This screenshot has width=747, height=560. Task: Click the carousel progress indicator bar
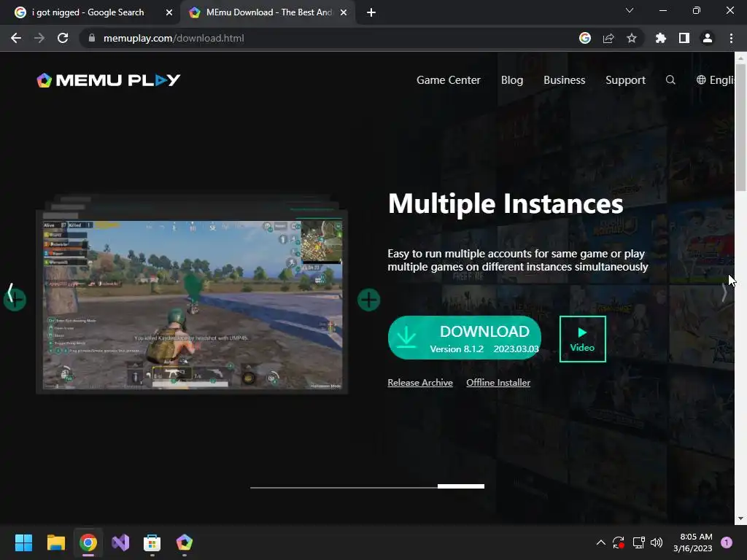click(368, 486)
